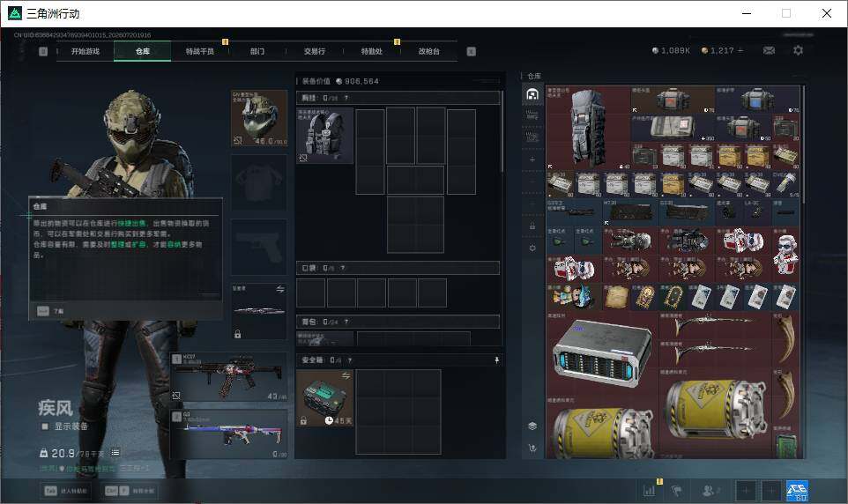This screenshot has height=504, width=848.
Task: Switch to the 特战干员 tab
Action: [x=200, y=51]
